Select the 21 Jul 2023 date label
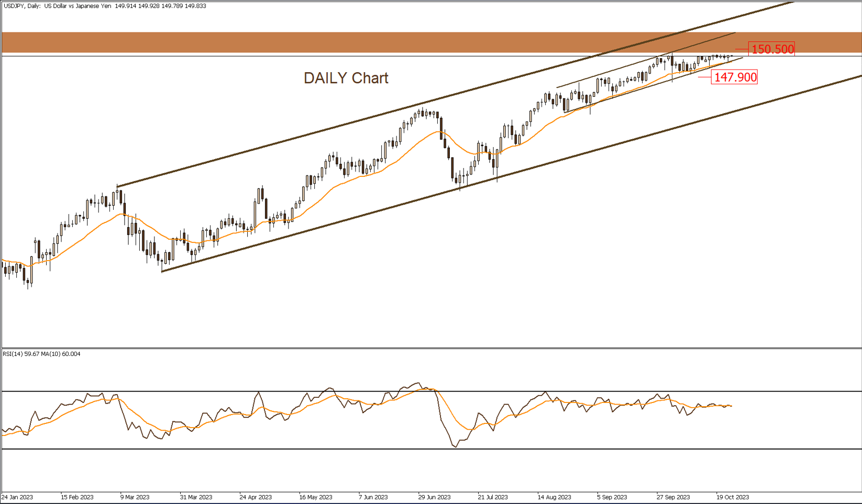The image size is (862, 504). 493,497
